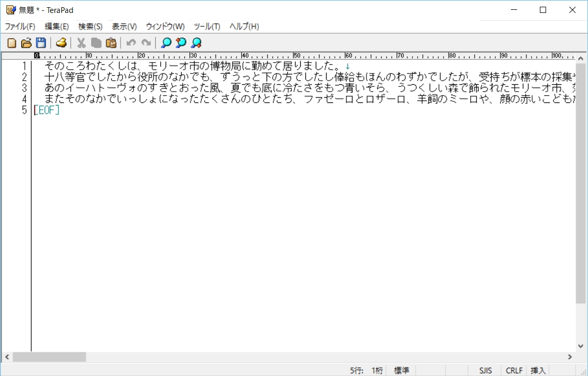Click the Copy toolbar icon
This screenshot has width=588, height=376.
click(96, 43)
